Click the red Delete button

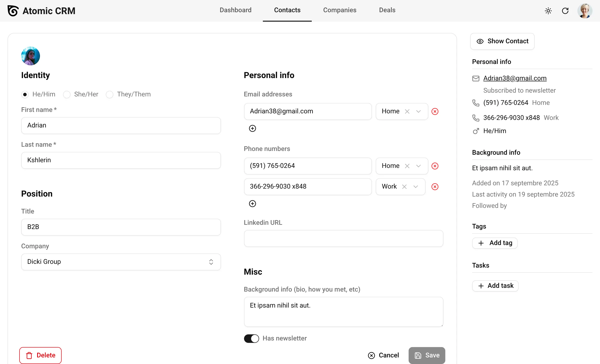tap(40, 355)
